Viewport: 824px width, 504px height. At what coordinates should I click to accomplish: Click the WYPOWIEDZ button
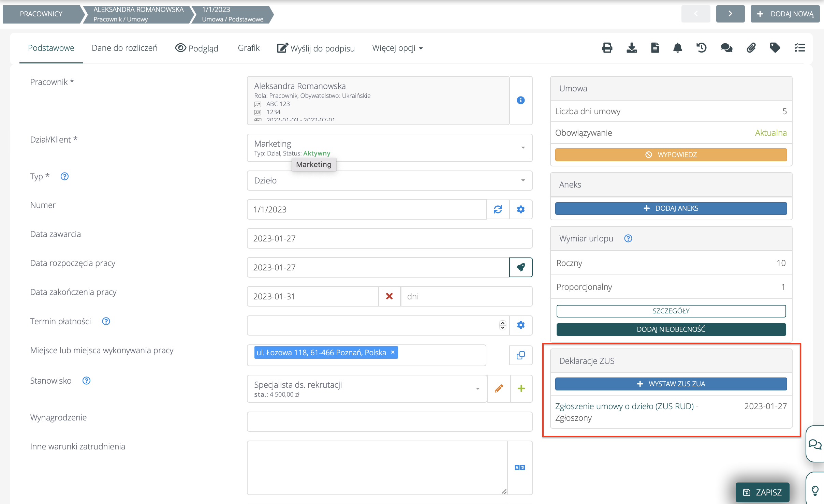pos(671,155)
